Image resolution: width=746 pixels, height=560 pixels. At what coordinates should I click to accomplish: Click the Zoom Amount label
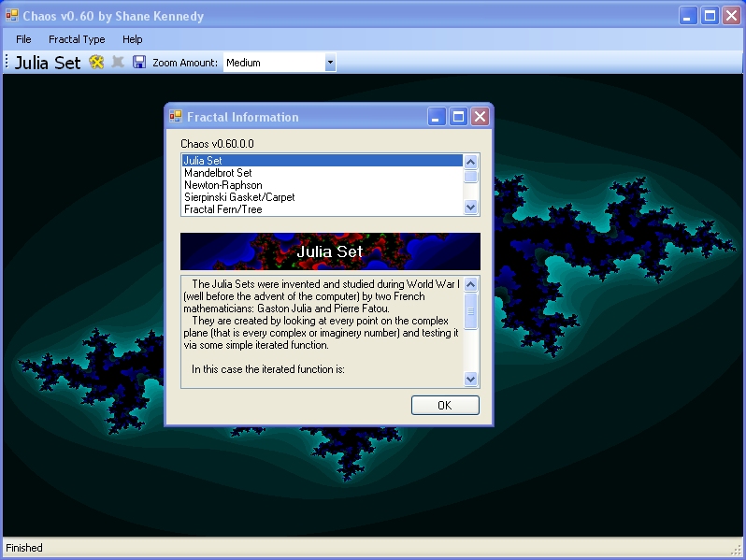185,63
